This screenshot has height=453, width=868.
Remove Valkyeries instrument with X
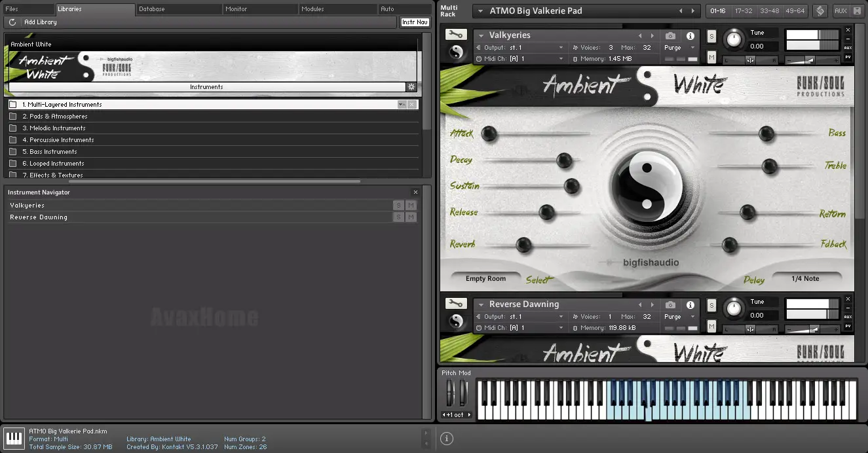[848, 29]
